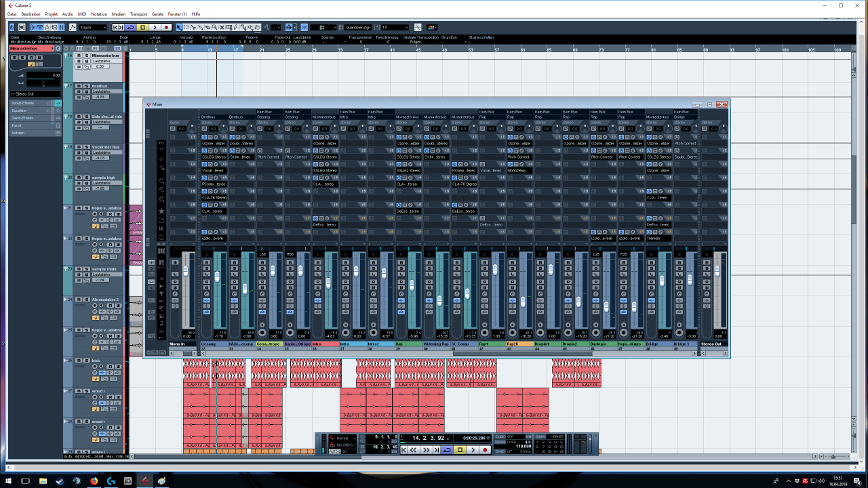This screenshot has width=868, height=488.
Task: Toggle SYNC button in transport panel
Action: click(x=500, y=451)
